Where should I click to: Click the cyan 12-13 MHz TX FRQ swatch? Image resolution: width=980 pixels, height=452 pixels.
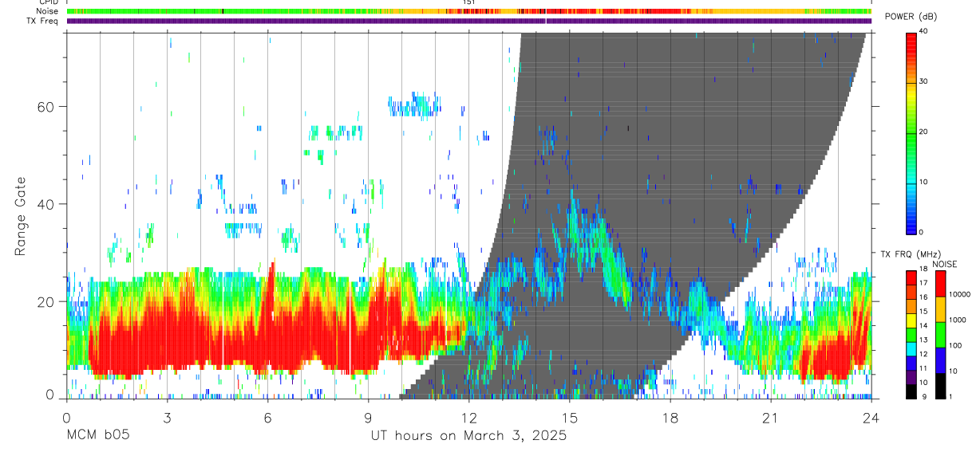coord(911,348)
